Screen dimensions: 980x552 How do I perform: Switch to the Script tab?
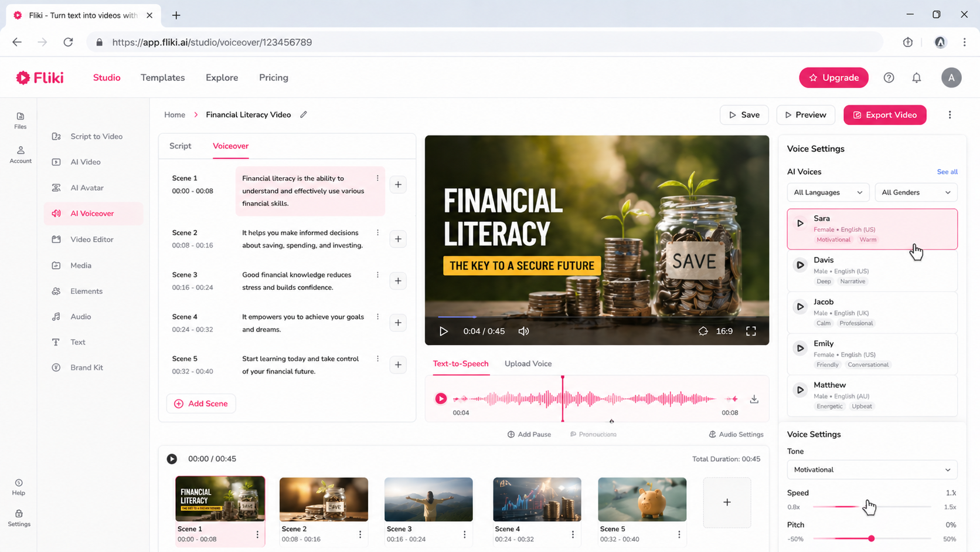181,146
